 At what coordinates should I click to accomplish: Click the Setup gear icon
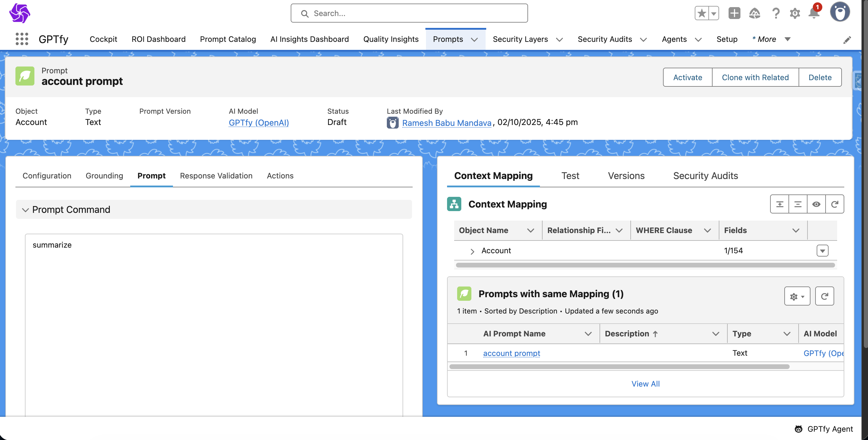[x=794, y=13]
